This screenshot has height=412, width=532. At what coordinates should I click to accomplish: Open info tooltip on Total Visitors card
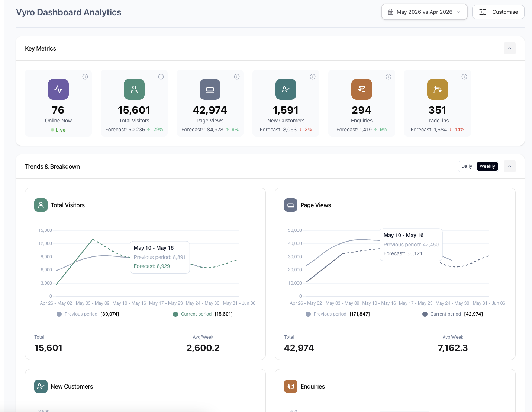click(161, 77)
